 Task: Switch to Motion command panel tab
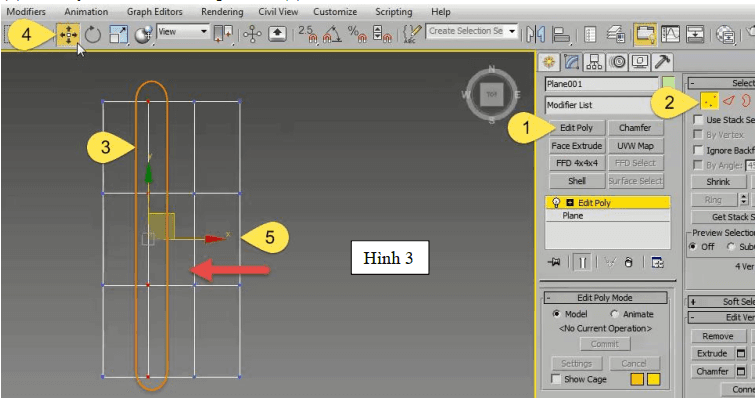coord(618,62)
